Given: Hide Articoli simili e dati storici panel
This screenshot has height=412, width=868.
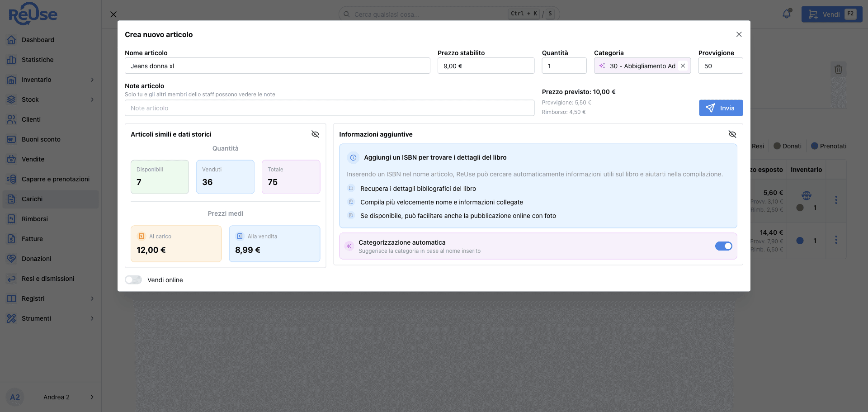Looking at the screenshot, I should (315, 134).
